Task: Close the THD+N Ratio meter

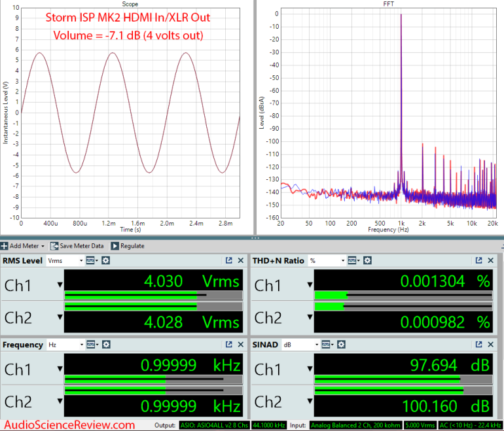Action: tap(491, 260)
